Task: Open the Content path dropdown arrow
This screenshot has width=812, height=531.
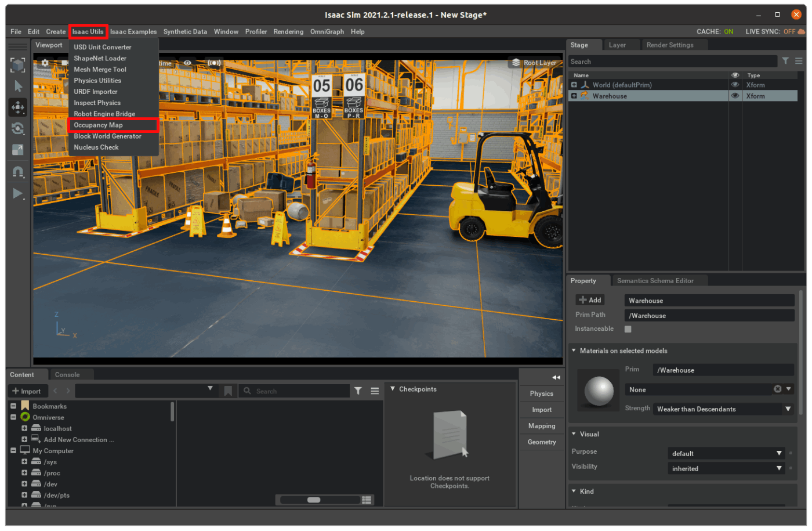Action: [210, 388]
